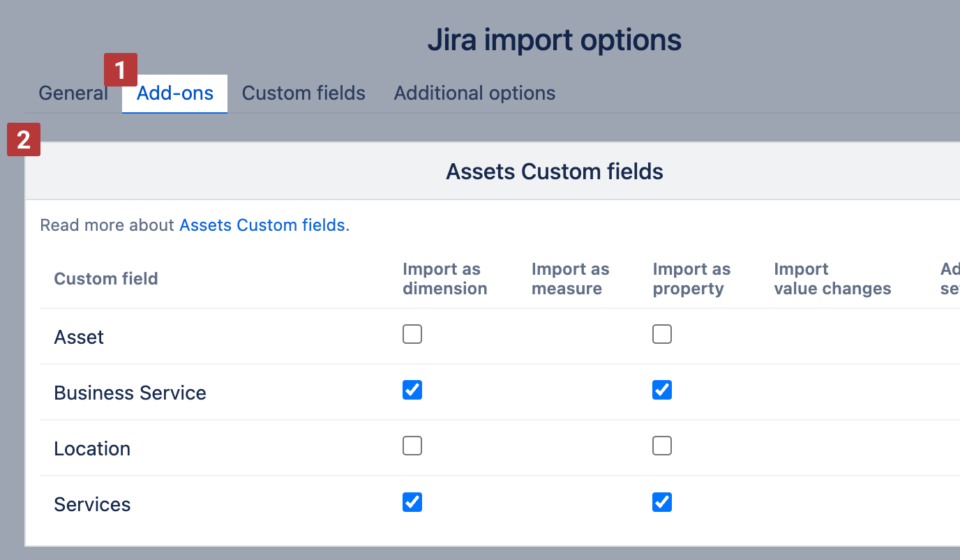Disable Services Import as dimension
The image size is (960, 560).
412,502
